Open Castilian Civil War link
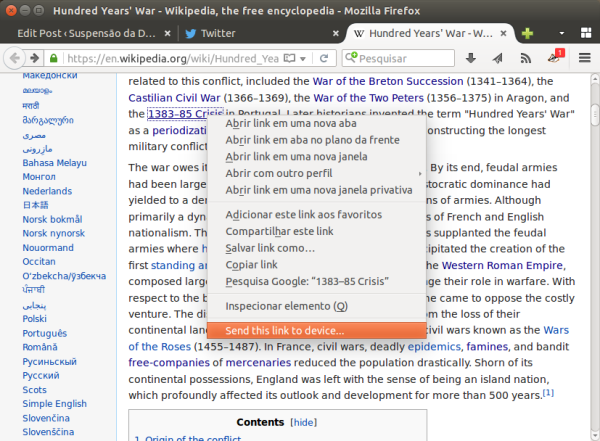Screen dimensions: 600x441 174,98
